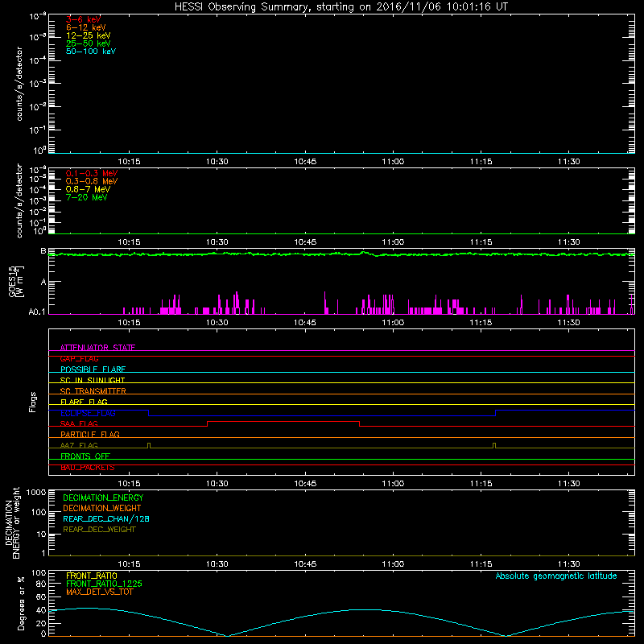644x644 pixels.
Task: Pick the '7-20 MeV' legend label
Action: point(86,197)
